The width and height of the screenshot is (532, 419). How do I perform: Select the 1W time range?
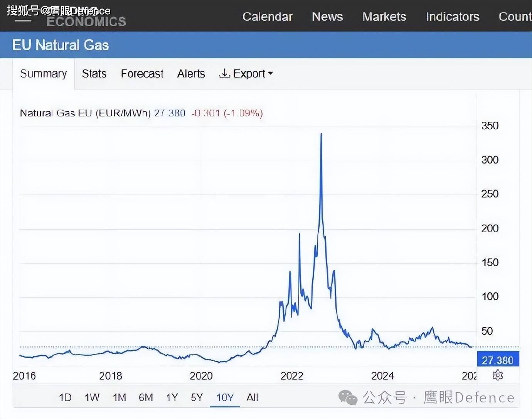[x=92, y=397]
